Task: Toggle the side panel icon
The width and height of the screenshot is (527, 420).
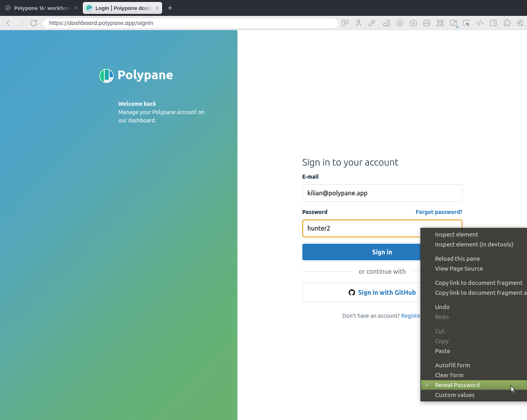Action: [493, 23]
